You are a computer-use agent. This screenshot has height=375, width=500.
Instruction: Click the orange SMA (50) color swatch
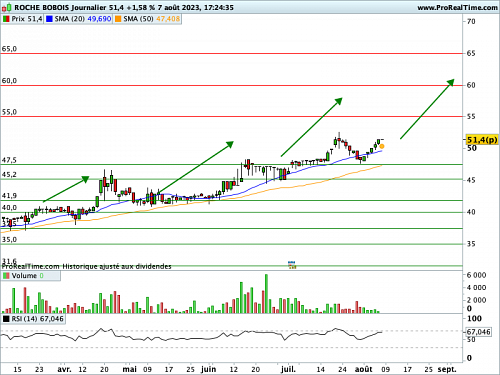coord(118,19)
